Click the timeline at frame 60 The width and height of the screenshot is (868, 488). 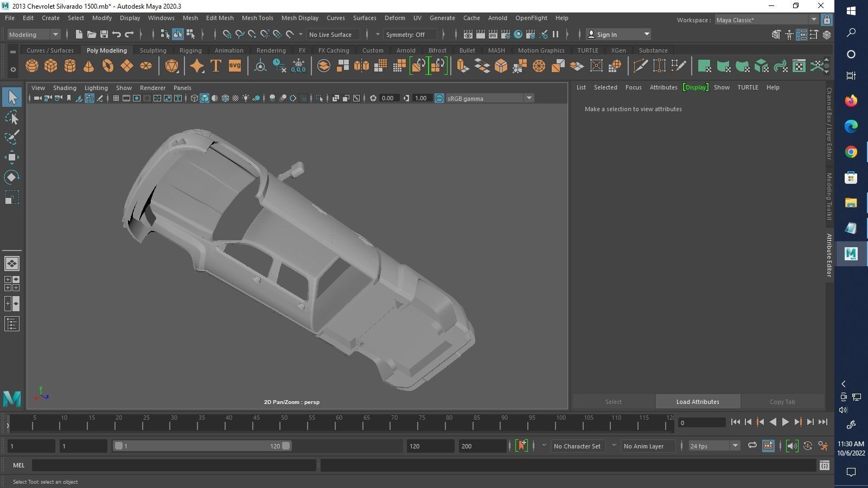(339, 422)
